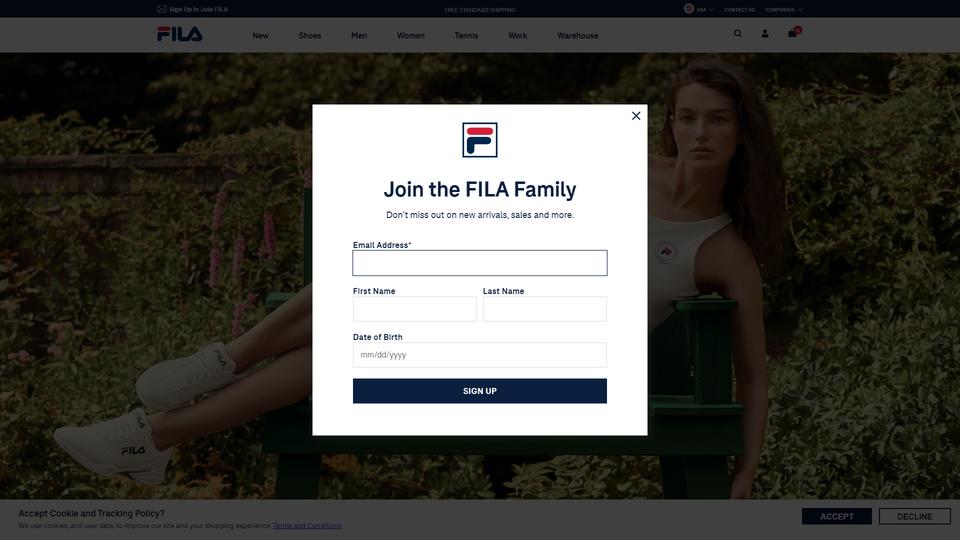Open the Terms and Conditions link
This screenshot has width=960, height=540.
coord(307,526)
